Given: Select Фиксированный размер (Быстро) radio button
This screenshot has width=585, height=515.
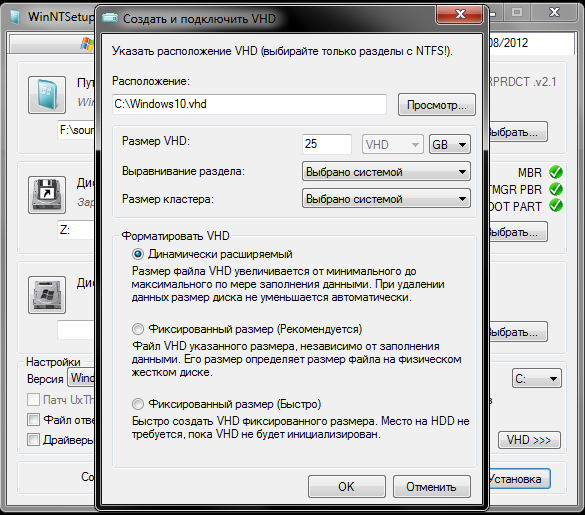Looking at the screenshot, I should (138, 404).
